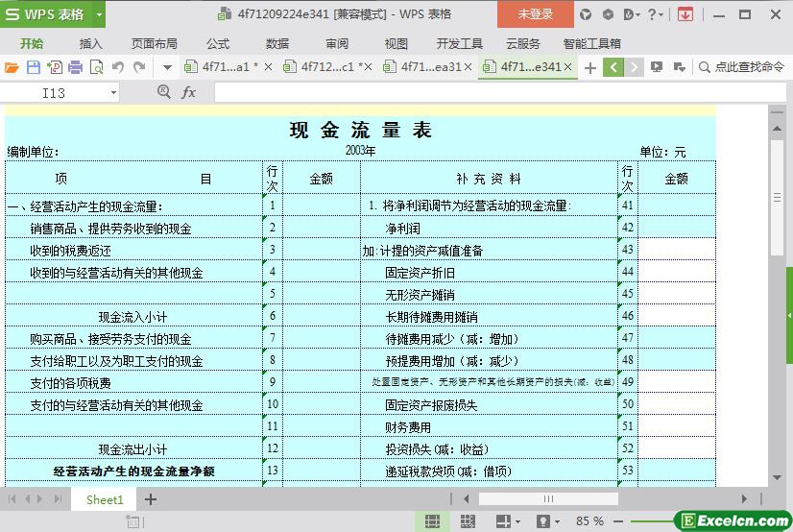
Task: Expand the quick access toolbar dropdown arrow
Action: tap(166, 67)
